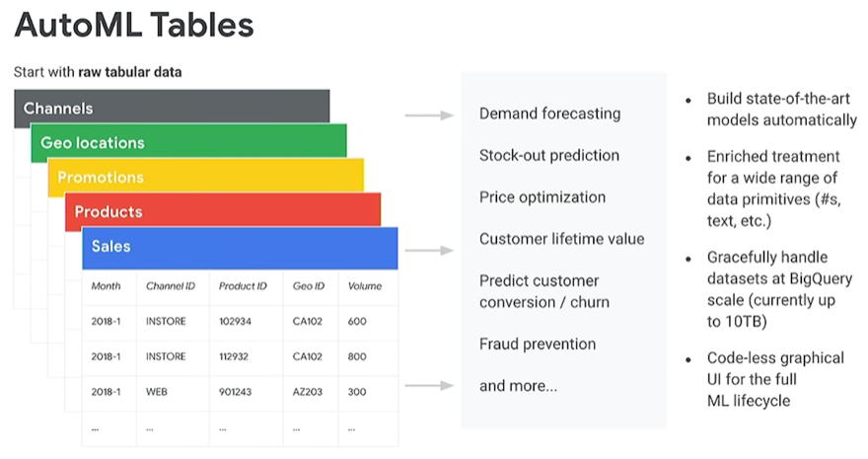Select the blue Sales table header
Viewport: 868px width, 459px height.
tap(241, 248)
